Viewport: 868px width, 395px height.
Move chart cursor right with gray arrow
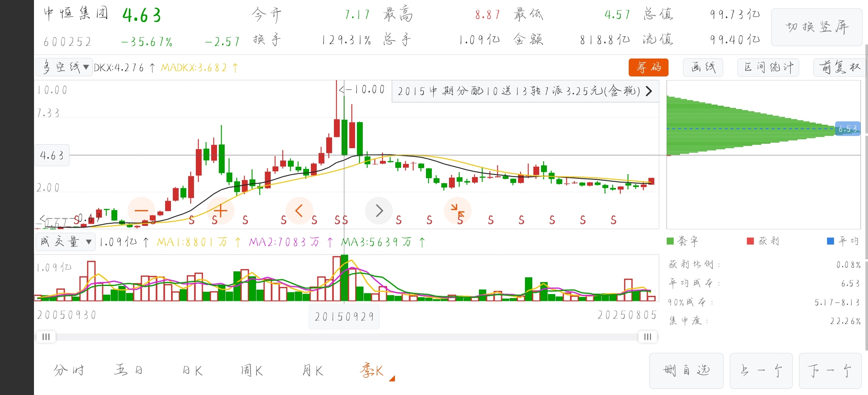379,211
